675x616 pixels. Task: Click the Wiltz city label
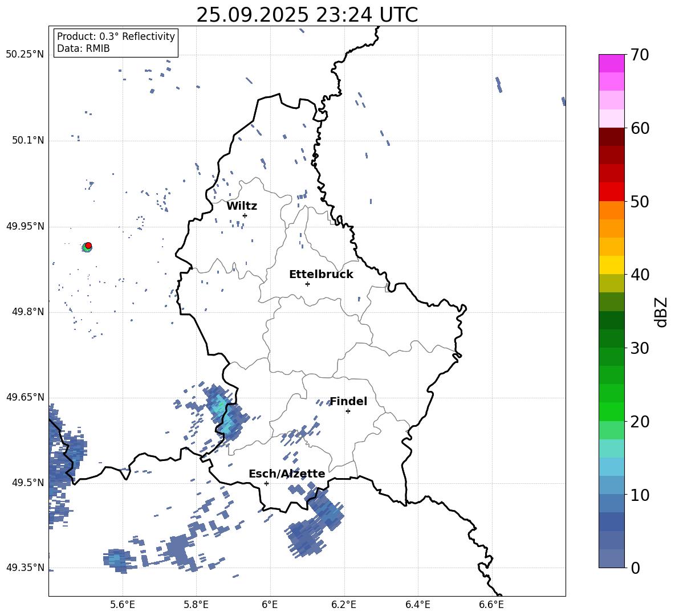242,206
